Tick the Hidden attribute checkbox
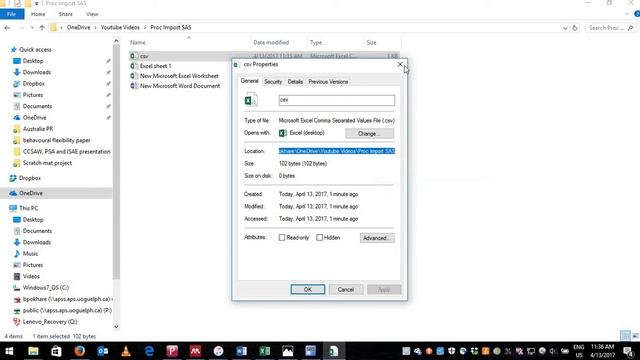The height and width of the screenshot is (360, 640). (x=320, y=238)
